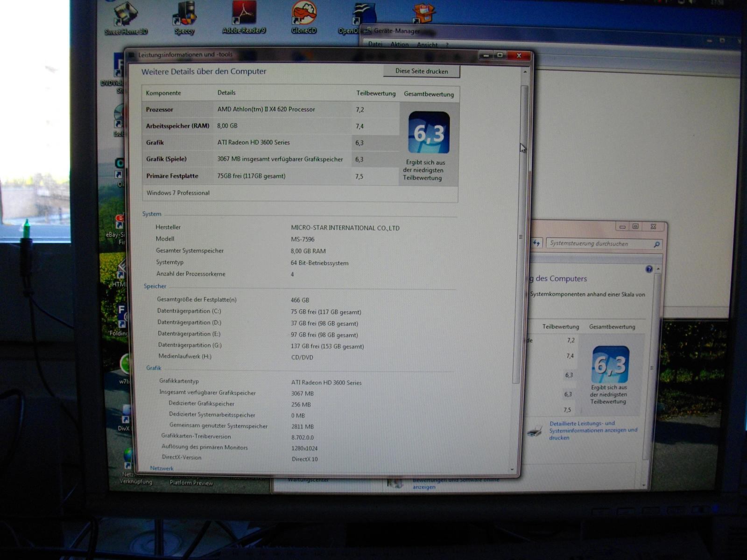This screenshot has width=747, height=560.
Task: Click the front window's scroll-up arrow
Action: [524, 72]
